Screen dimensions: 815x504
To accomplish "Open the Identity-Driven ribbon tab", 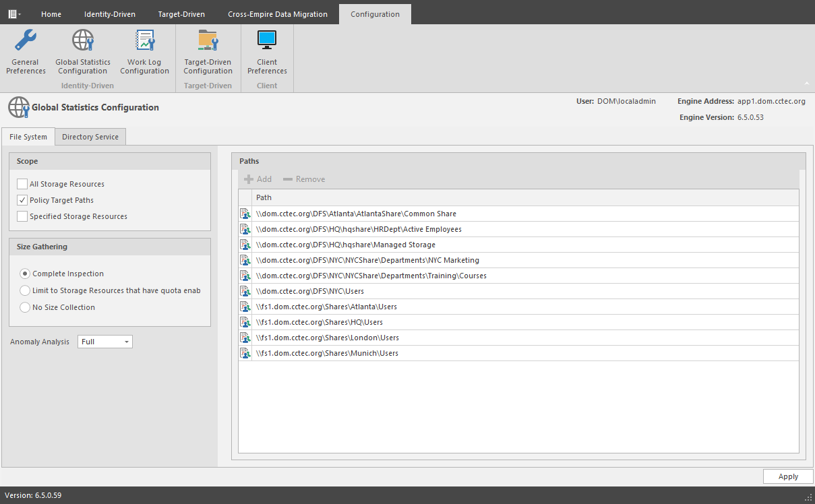I will tap(109, 14).
